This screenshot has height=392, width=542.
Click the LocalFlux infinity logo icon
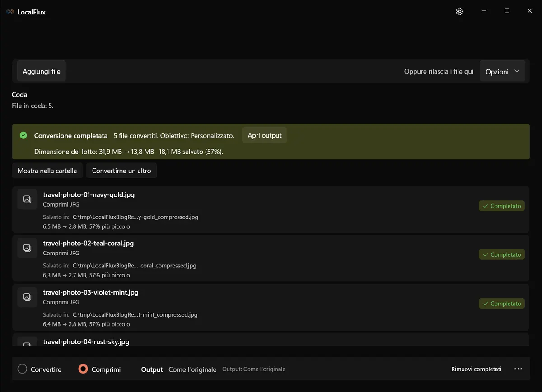click(x=10, y=12)
